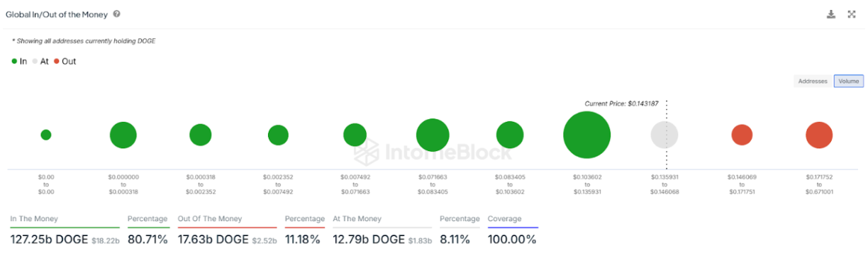Screen dimensions: 868x273
Task: Select the green bubble for $0.071663 to $0.083405
Action: pos(433,135)
